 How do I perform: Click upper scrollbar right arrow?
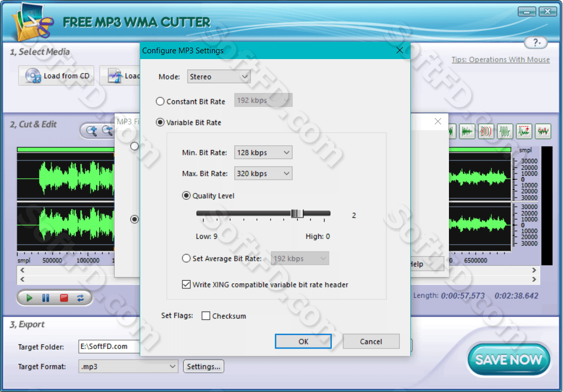(534, 270)
